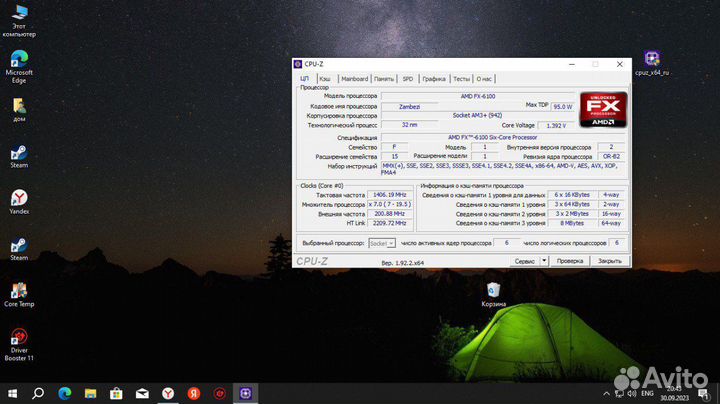Click the Windows Start button
Image resolution: width=720 pixels, height=404 pixels.
(x=12, y=393)
